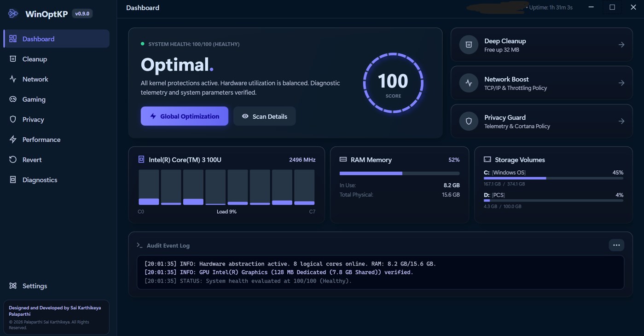Open Deep Cleanup via its arrow
Screen dimensions: 644x336
tap(621, 45)
